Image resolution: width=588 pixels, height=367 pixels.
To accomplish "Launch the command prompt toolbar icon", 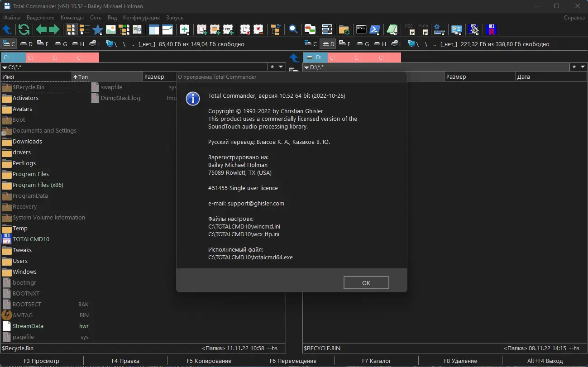I will 360,29.
